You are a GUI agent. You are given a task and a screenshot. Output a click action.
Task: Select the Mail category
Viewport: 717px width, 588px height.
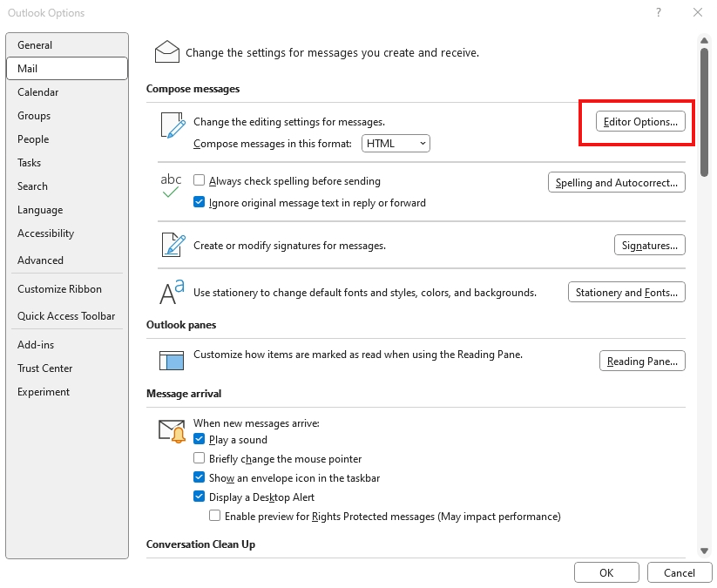coord(67,69)
